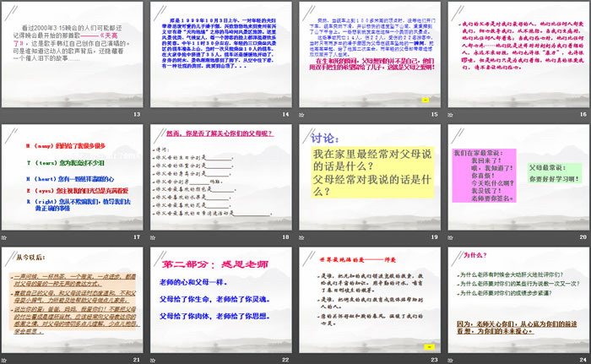Select 第二部分：感恩老师 slide 22 thumbnail

221,301
